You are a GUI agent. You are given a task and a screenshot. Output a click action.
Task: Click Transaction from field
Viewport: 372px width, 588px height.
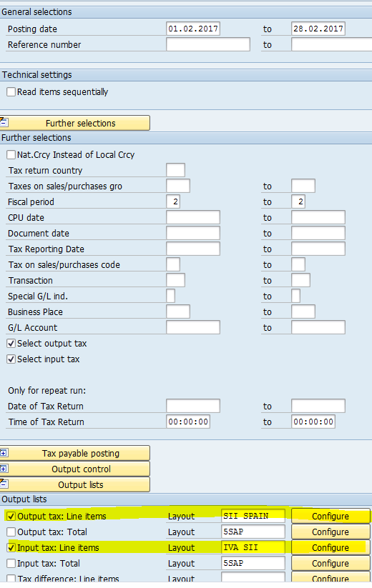(x=175, y=281)
